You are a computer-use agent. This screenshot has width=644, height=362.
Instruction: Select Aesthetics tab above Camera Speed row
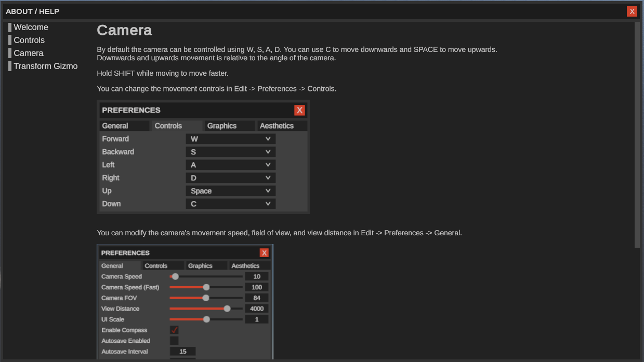[250, 266]
